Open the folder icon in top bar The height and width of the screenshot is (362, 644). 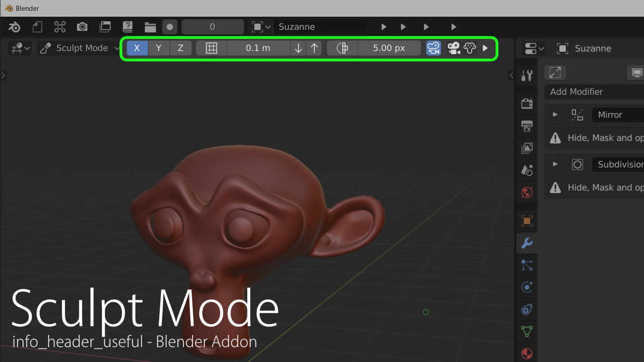[x=150, y=27]
